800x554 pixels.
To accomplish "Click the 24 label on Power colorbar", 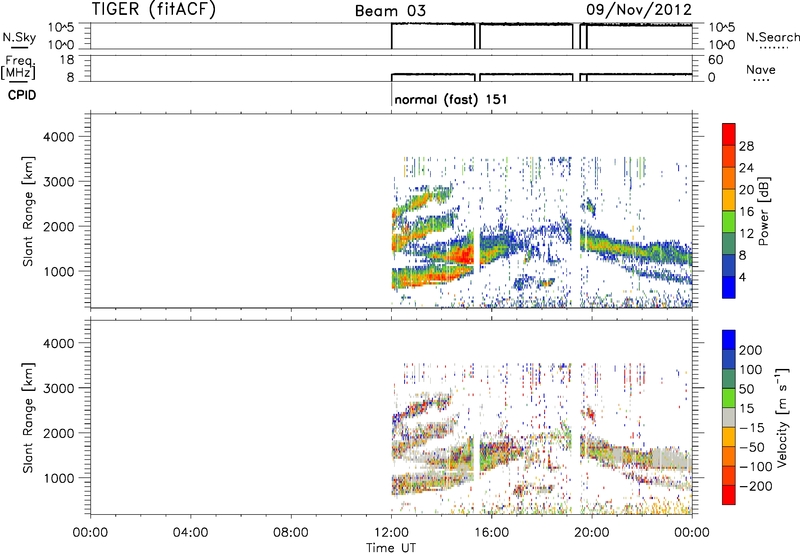I will click(746, 168).
